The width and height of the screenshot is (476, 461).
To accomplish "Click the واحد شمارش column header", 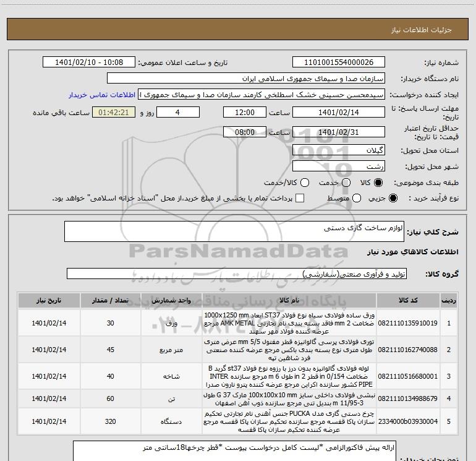I will pyautogui.click(x=171, y=301).
